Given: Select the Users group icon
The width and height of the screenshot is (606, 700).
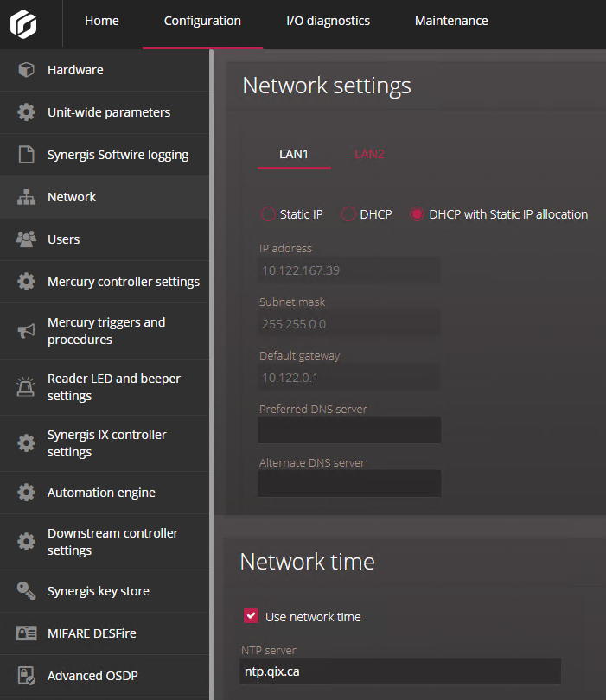Looking at the screenshot, I should click(24, 239).
